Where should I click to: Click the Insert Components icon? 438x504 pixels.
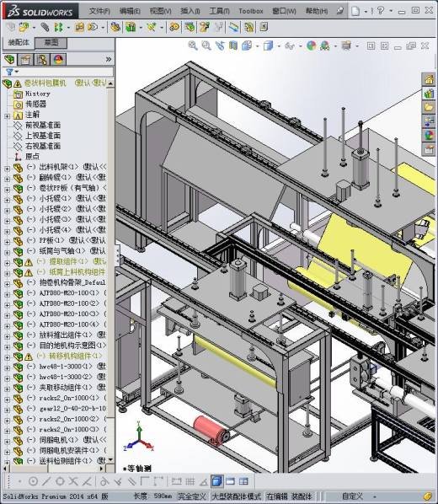pyautogui.click(x=24, y=27)
